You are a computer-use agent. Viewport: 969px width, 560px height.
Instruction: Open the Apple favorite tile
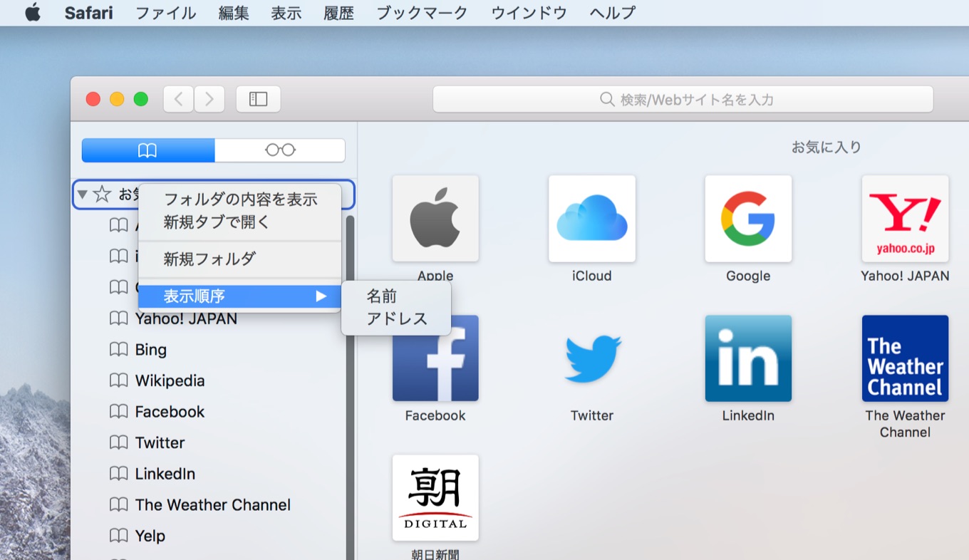click(435, 219)
